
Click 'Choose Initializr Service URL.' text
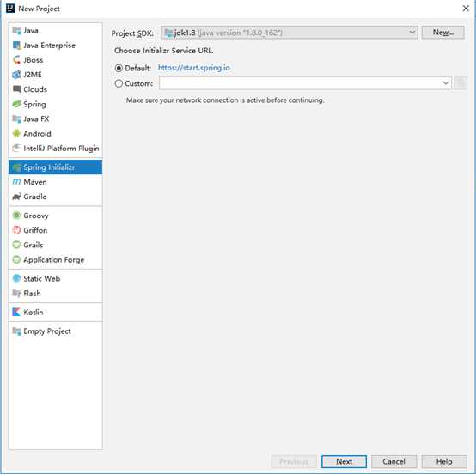pyautogui.click(x=163, y=51)
